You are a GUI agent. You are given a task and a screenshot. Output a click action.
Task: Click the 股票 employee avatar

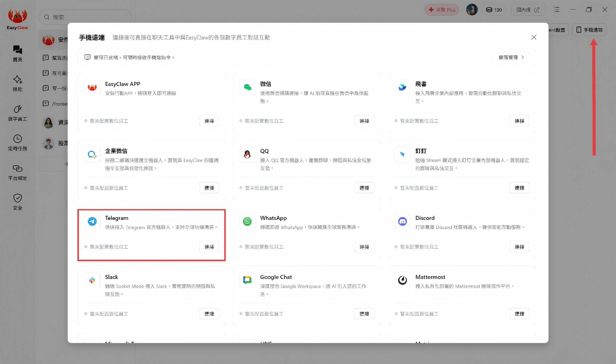pos(48,143)
